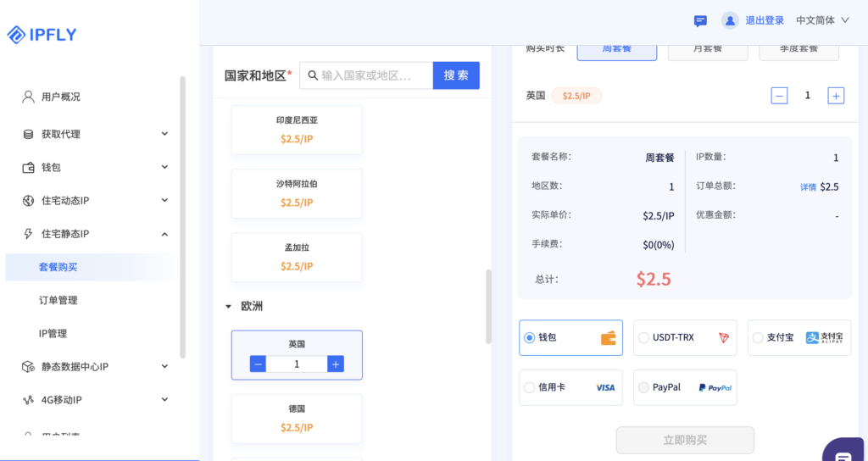Click 退出登录 link
Viewport: 868px width, 461px height.
point(765,20)
